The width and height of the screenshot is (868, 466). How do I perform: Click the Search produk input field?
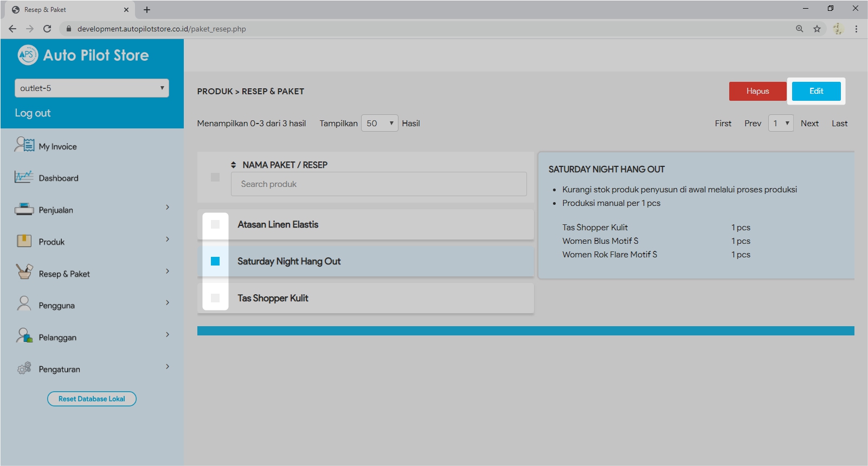click(x=378, y=184)
